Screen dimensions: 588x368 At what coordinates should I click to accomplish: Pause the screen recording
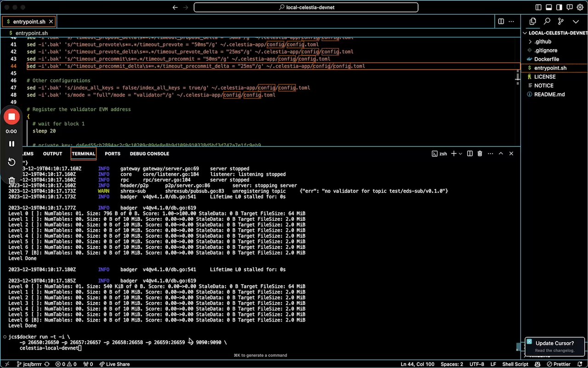click(x=11, y=144)
